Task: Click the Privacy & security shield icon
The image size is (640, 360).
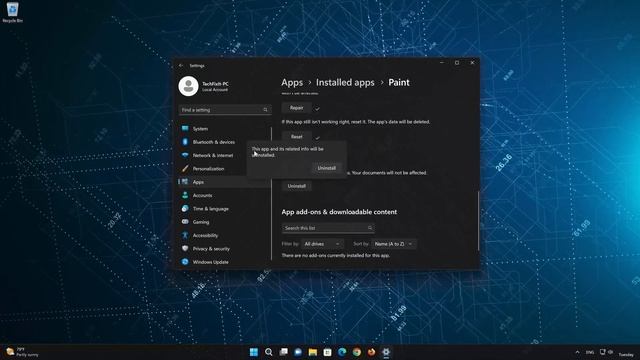Action: pos(185,248)
